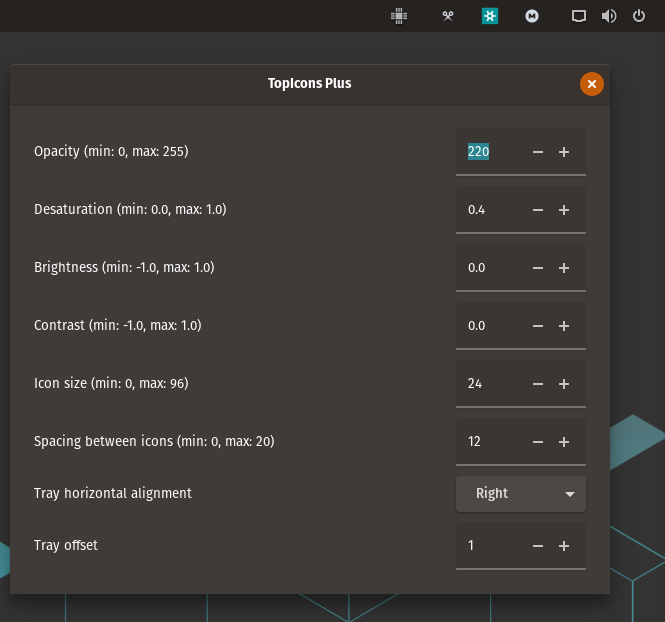
Task: Open the scissors clipboard tray icon
Action: 448,16
